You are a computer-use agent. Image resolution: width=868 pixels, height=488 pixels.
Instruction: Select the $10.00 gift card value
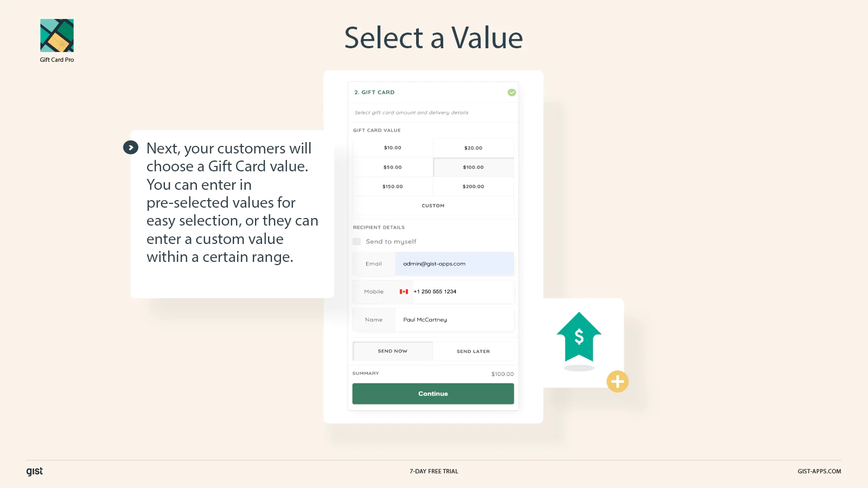(x=393, y=148)
